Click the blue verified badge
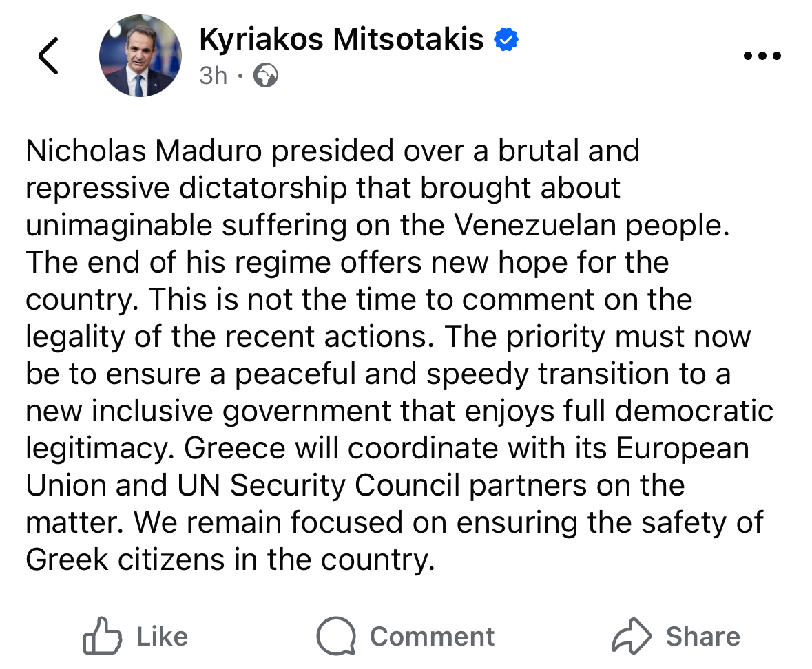 click(506, 41)
